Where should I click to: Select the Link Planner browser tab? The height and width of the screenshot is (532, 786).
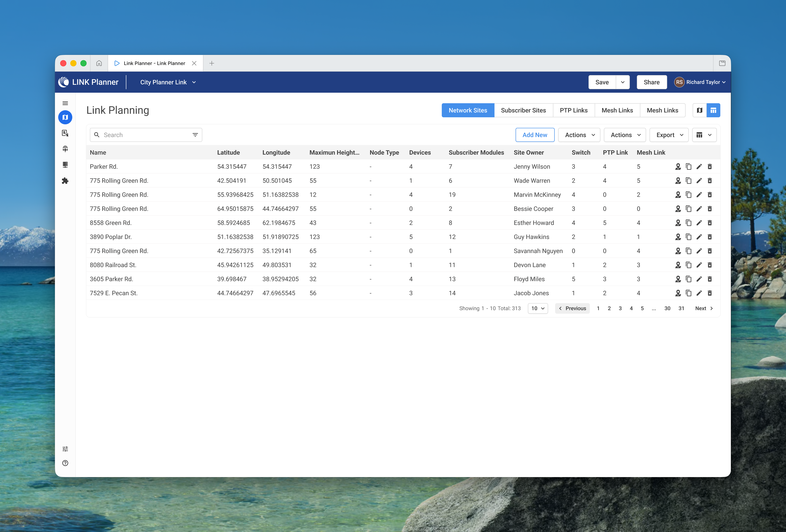(155, 63)
